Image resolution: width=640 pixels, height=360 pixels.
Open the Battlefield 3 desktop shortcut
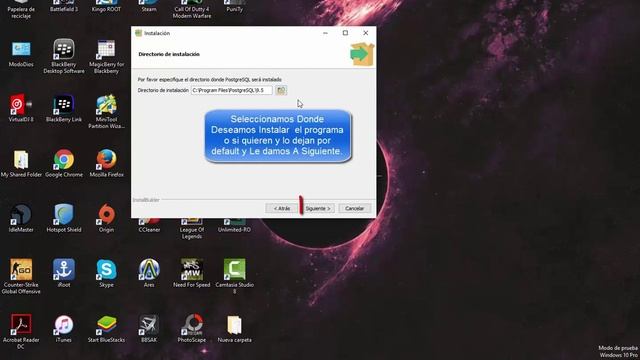64,6
